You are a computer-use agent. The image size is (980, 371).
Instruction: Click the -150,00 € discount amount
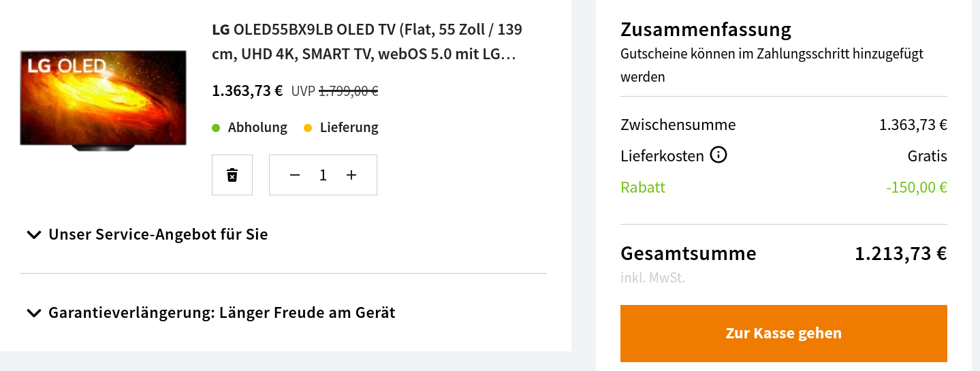(916, 187)
